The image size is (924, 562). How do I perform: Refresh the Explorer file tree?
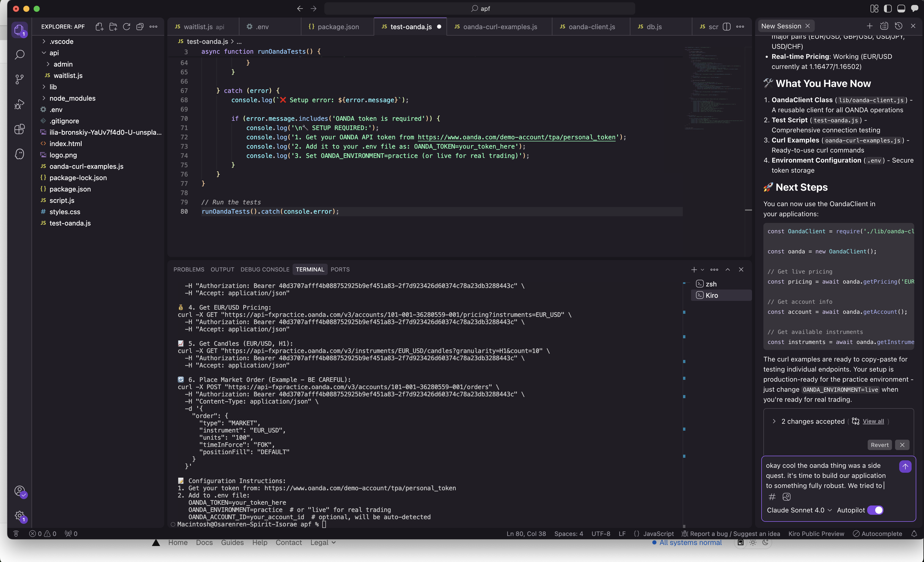click(x=126, y=27)
